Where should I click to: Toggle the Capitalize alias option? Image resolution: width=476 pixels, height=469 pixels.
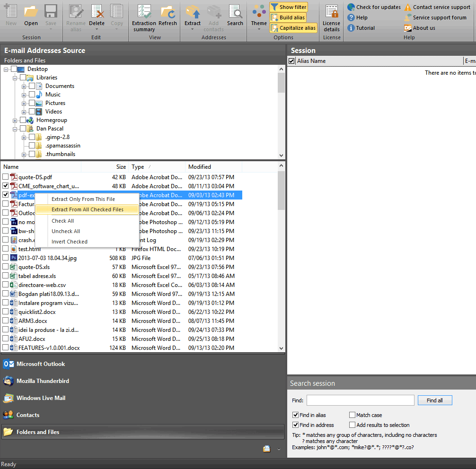tap(293, 28)
